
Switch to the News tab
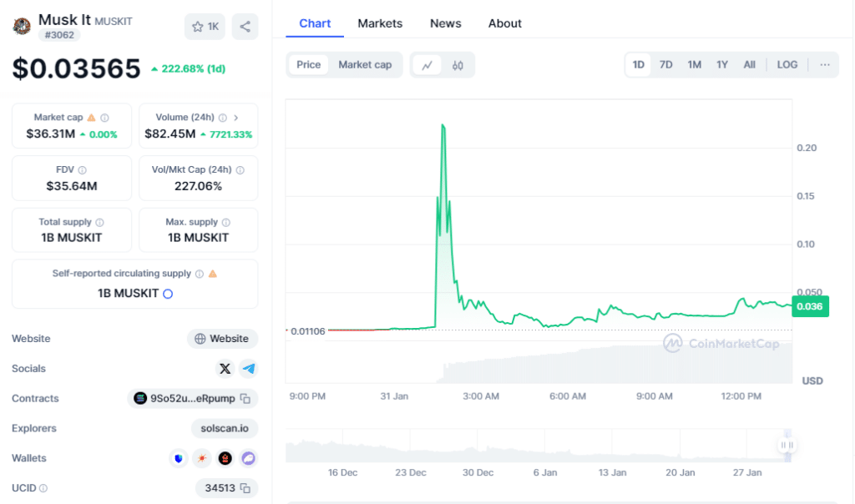pos(446,23)
